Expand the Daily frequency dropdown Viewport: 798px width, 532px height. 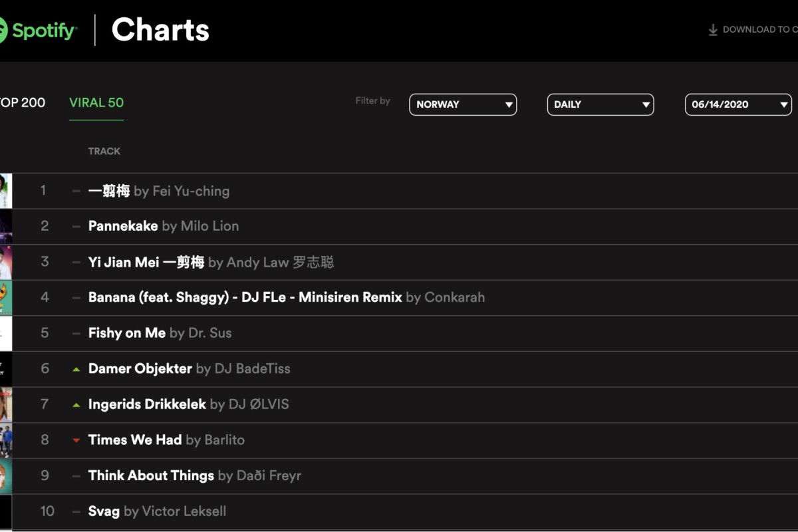tap(600, 104)
